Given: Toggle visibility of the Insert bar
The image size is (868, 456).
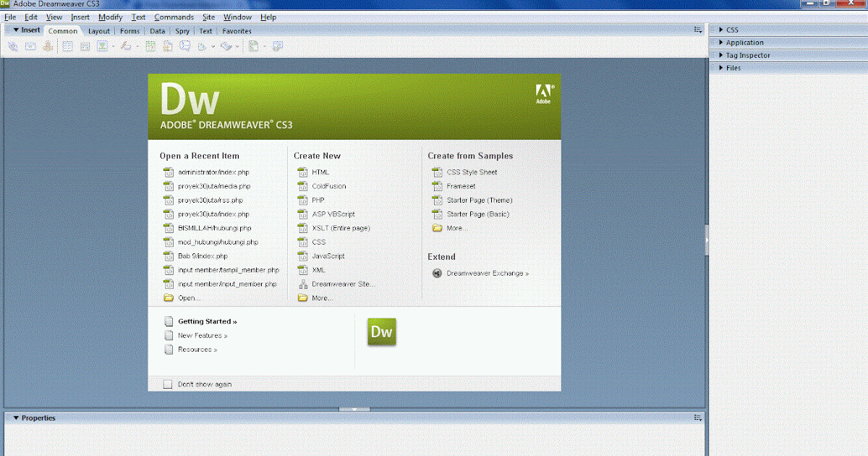Looking at the screenshot, I should coord(15,30).
